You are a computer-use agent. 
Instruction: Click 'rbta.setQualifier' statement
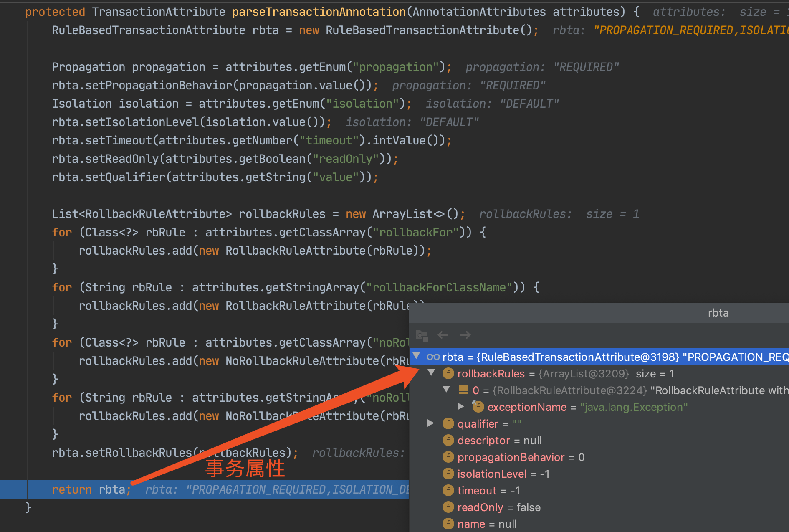(x=215, y=177)
